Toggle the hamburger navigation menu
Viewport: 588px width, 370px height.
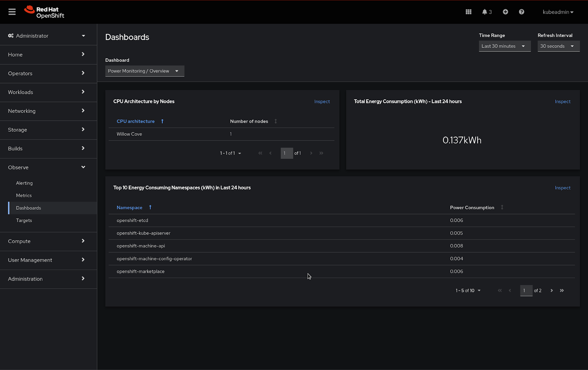tap(12, 12)
